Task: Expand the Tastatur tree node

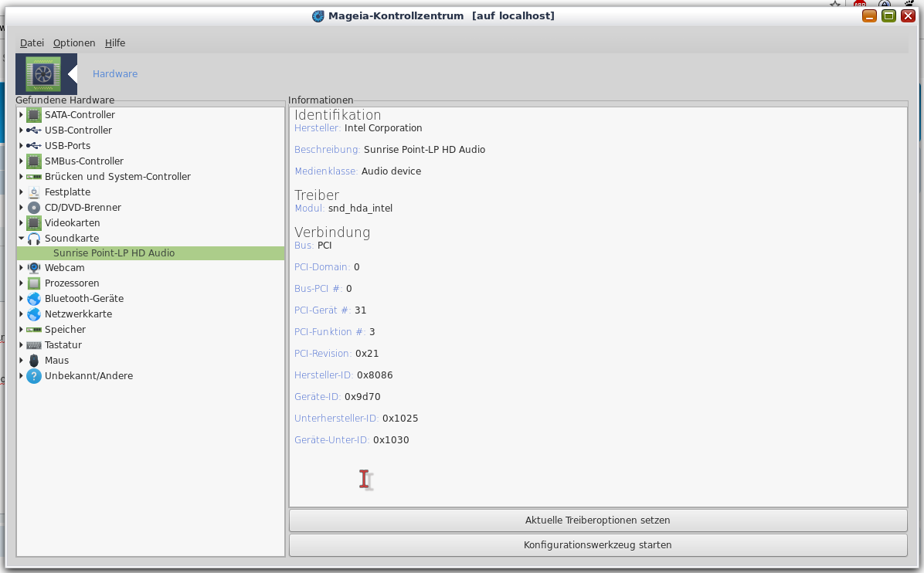Action: (x=21, y=345)
